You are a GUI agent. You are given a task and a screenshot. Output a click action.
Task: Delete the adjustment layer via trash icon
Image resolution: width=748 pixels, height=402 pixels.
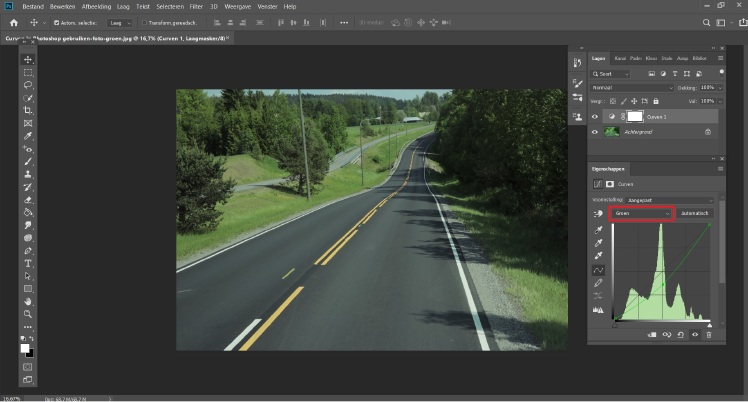click(x=709, y=335)
